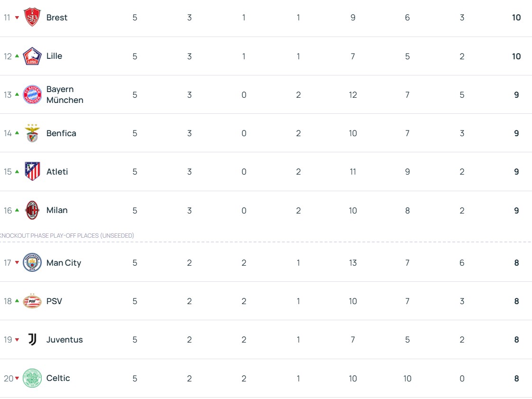The width and height of the screenshot is (532, 399).
Task: Click the Milan club crest
Action: [x=32, y=210]
